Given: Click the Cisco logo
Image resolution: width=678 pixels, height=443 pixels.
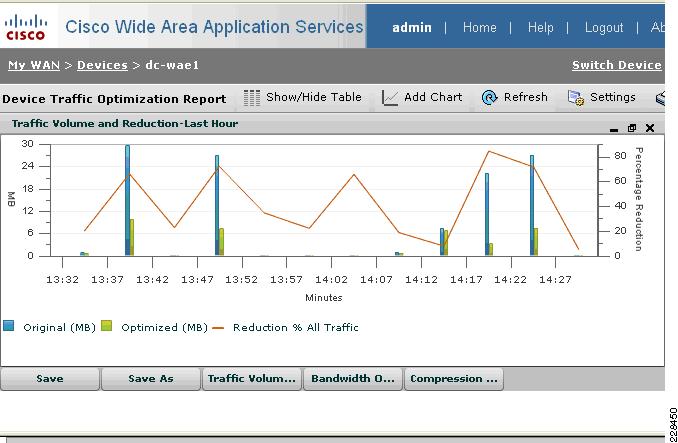Looking at the screenshot, I should 26,27.
